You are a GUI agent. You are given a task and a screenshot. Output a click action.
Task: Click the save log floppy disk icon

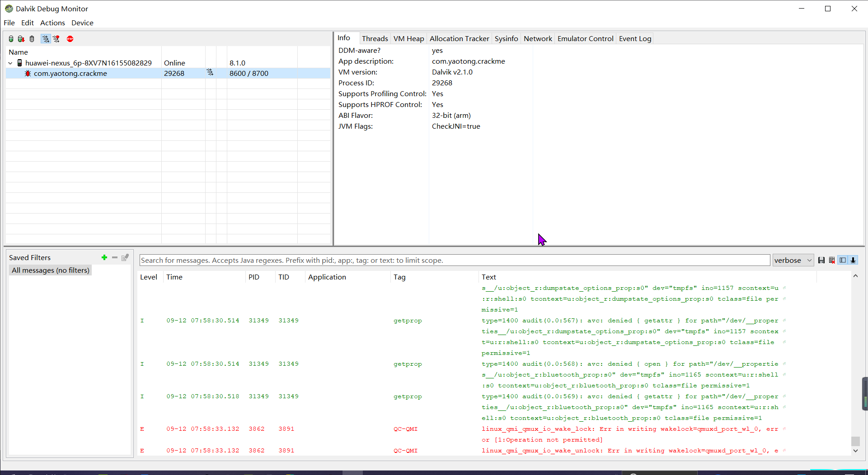821,260
